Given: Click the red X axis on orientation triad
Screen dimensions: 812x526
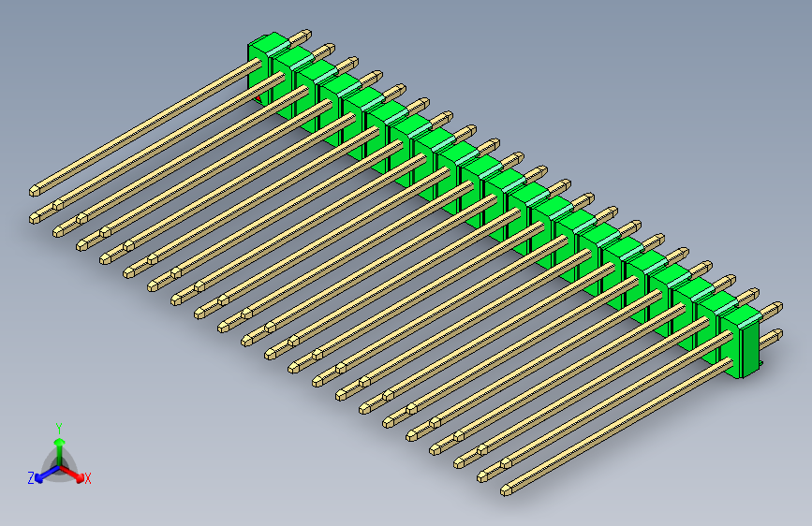Looking at the screenshot, I should pyautogui.click(x=72, y=474).
